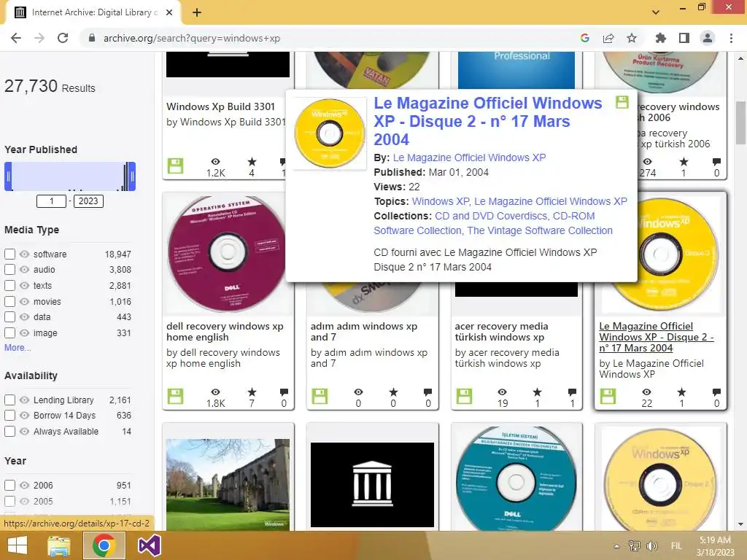
Task: Check the Borrow 14 Days checkbox
Action: (x=10, y=415)
